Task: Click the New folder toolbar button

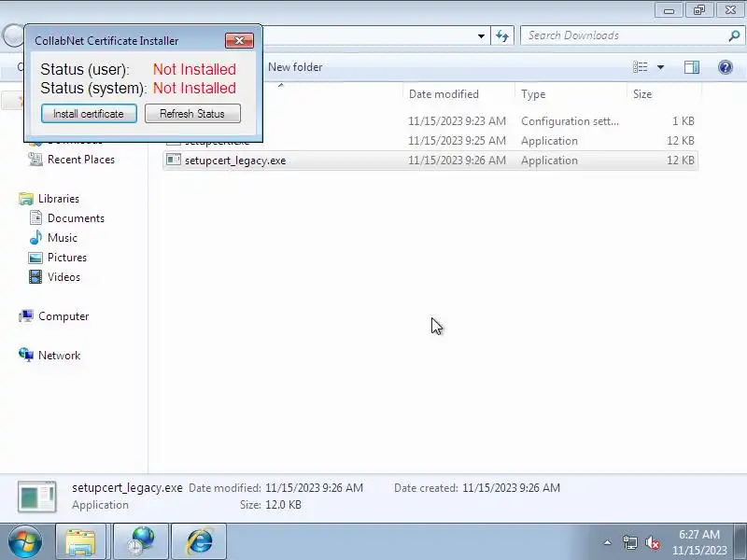Action: (x=295, y=67)
